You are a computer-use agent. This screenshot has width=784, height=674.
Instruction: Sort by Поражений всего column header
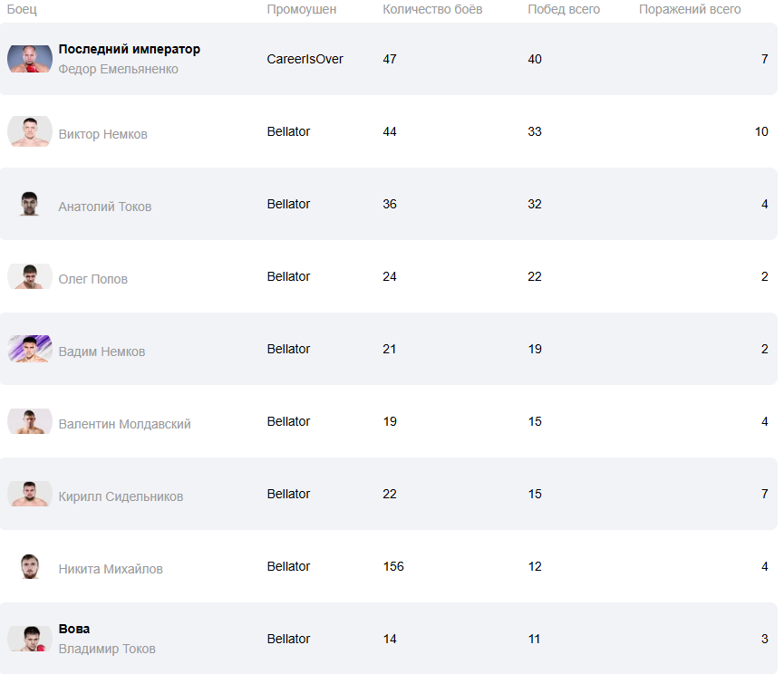(x=690, y=9)
